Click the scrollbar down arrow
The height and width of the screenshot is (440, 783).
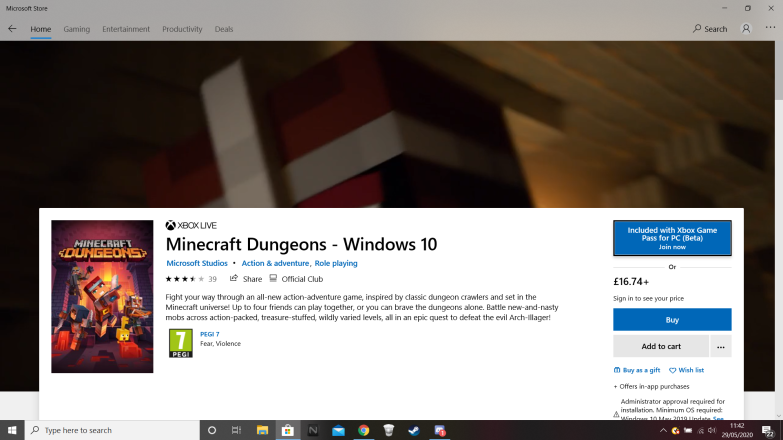tap(779, 416)
